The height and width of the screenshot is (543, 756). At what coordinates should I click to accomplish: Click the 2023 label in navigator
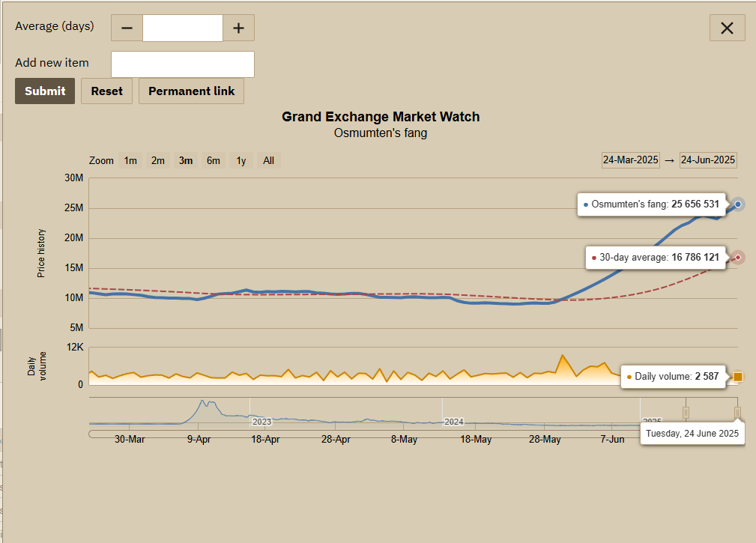coord(261,422)
